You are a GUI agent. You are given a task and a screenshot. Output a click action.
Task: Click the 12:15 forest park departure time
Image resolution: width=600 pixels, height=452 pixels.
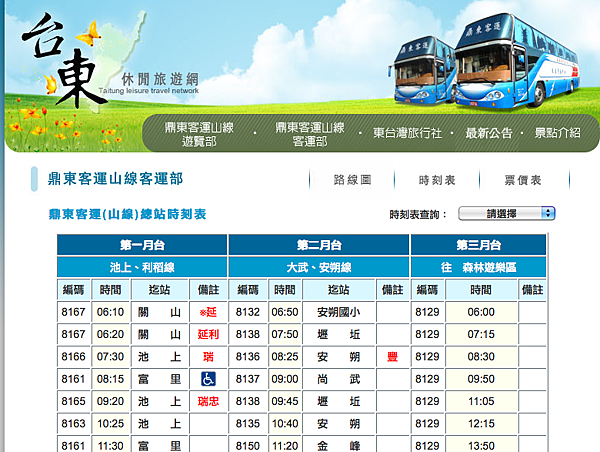(x=481, y=423)
